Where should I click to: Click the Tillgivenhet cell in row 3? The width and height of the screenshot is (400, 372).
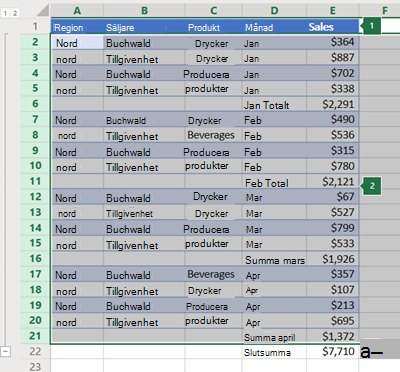pyautogui.click(x=144, y=58)
